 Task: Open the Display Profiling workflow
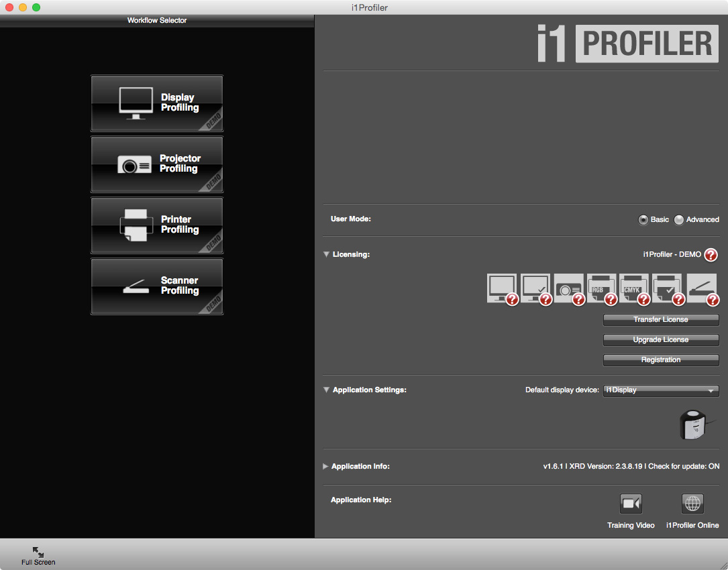157,103
